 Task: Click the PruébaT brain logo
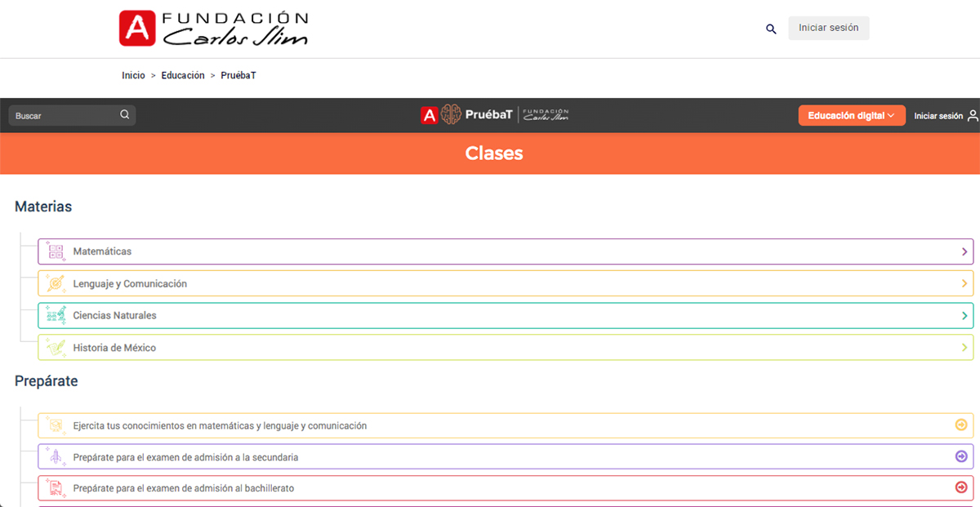pyautogui.click(x=452, y=115)
